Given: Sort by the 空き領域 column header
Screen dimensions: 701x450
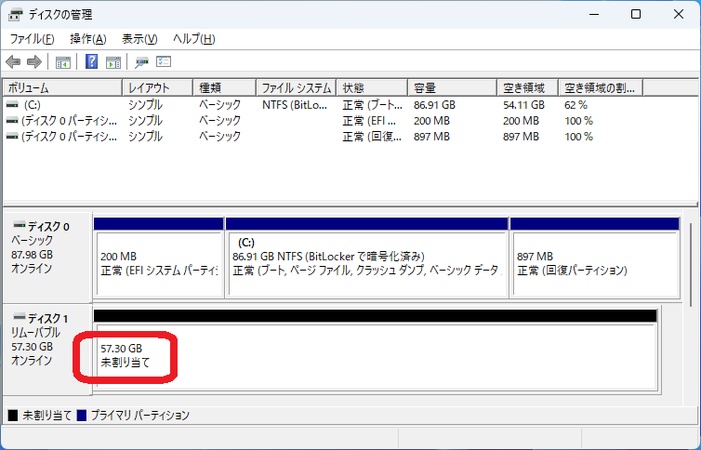Looking at the screenshot, I should (528, 88).
